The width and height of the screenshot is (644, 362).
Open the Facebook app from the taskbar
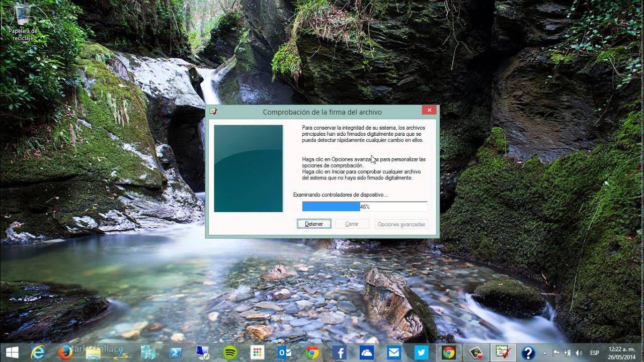point(340,352)
